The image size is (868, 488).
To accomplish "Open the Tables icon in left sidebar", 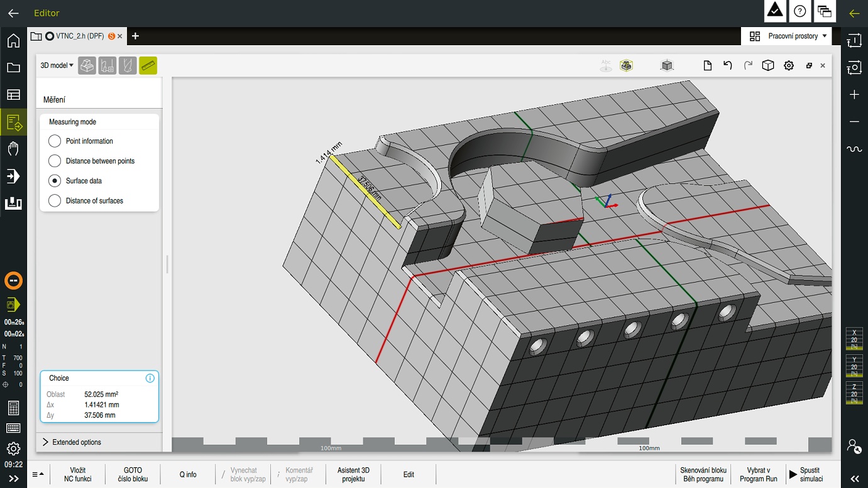I will coord(13,95).
